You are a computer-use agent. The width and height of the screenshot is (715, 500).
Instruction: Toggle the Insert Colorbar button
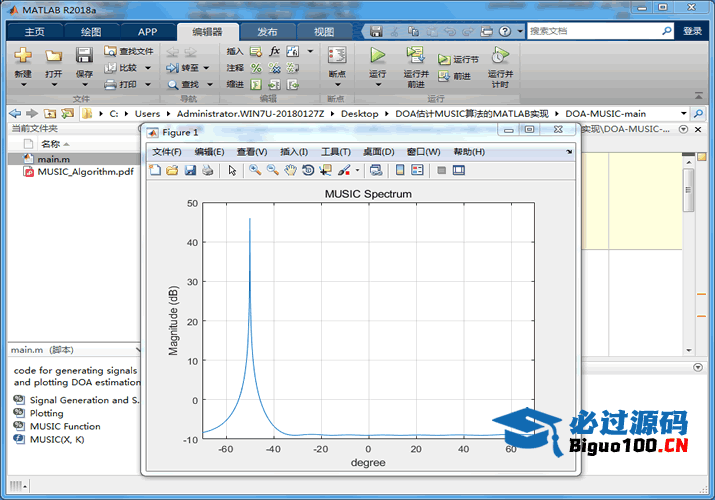tap(400, 170)
